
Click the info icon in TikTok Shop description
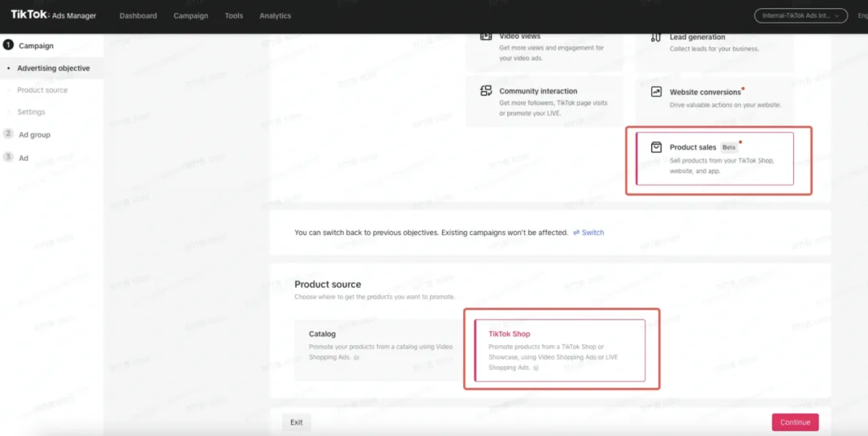pyautogui.click(x=536, y=368)
